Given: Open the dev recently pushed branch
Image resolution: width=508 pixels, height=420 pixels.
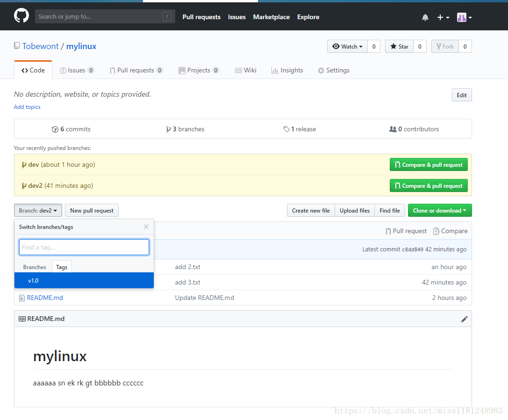Looking at the screenshot, I should click(33, 164).
